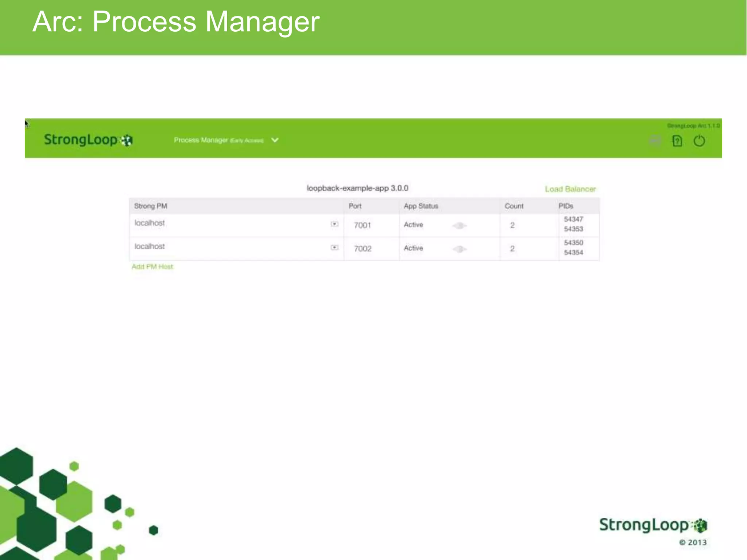
Task: Toggle app status for port 7001
Action: [x=460, y=226]
